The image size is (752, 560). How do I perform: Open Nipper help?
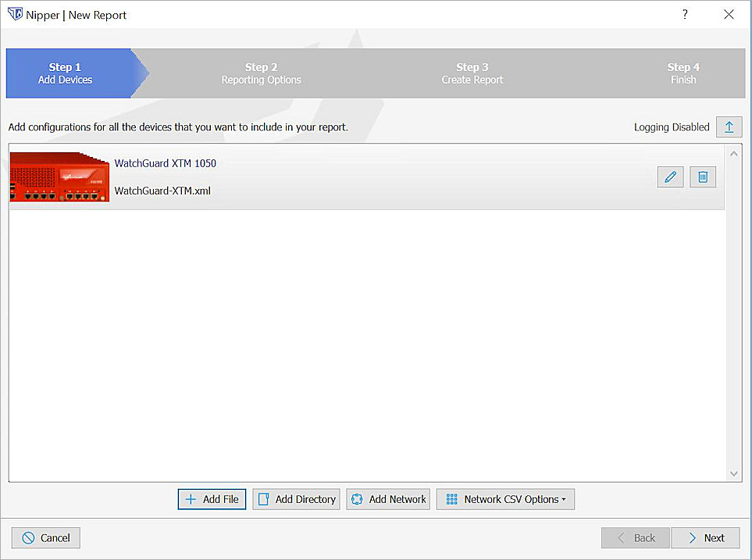coord(685,14)
